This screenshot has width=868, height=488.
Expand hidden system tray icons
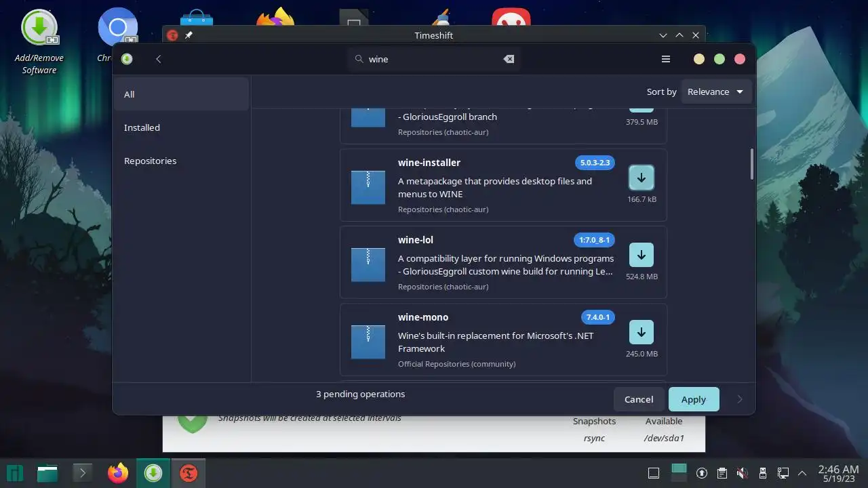coord(802,473)
